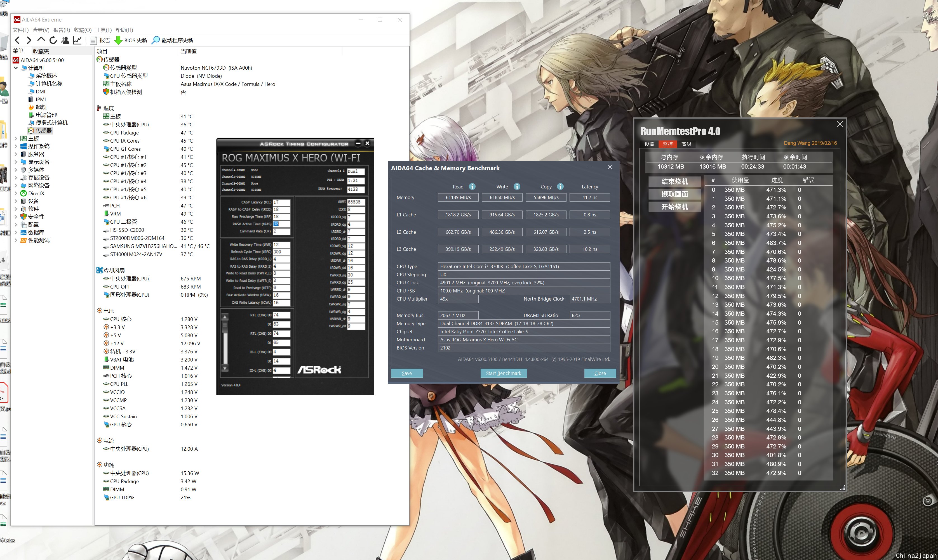Click 撷取画面 in RunMemtestPro

(674, 194)
